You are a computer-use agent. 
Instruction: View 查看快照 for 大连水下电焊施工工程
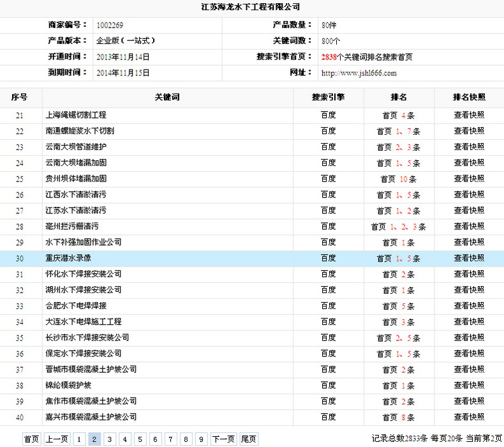tap(469, 322)
